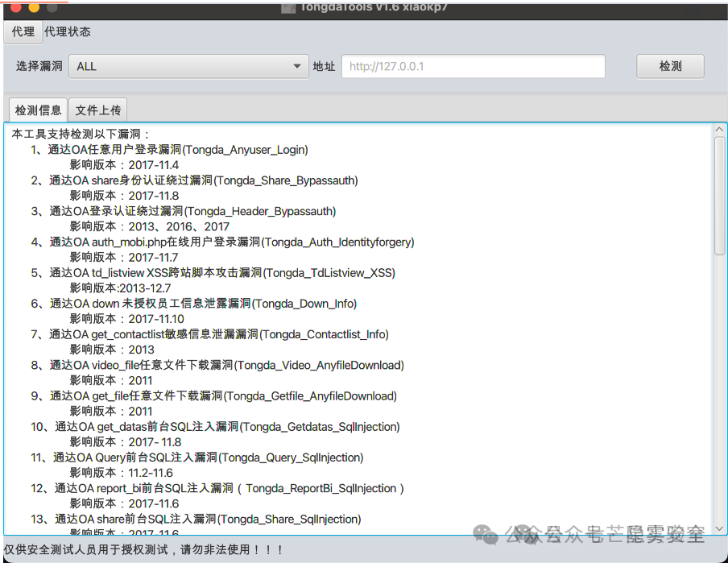Screen dimensions: 728x563
Task: Click 影响版本：2017-11.4 line
Action: [x=124, y=165]
